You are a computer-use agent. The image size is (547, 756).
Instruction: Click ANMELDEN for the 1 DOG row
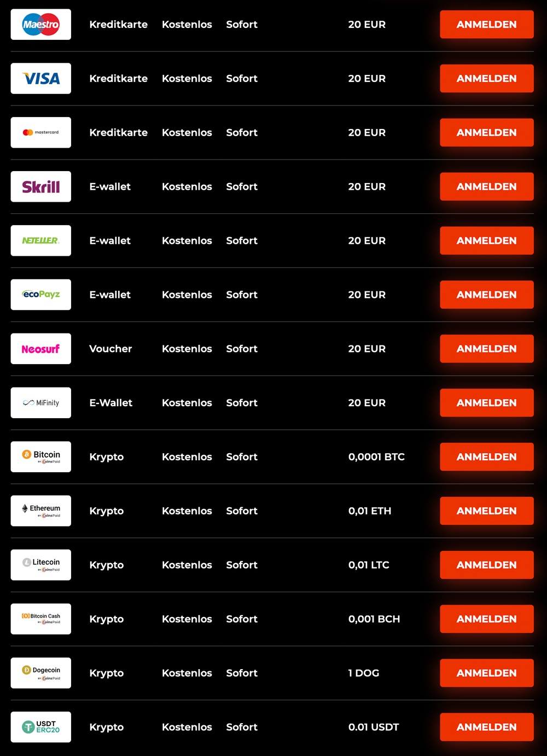(x=487, y=673)
